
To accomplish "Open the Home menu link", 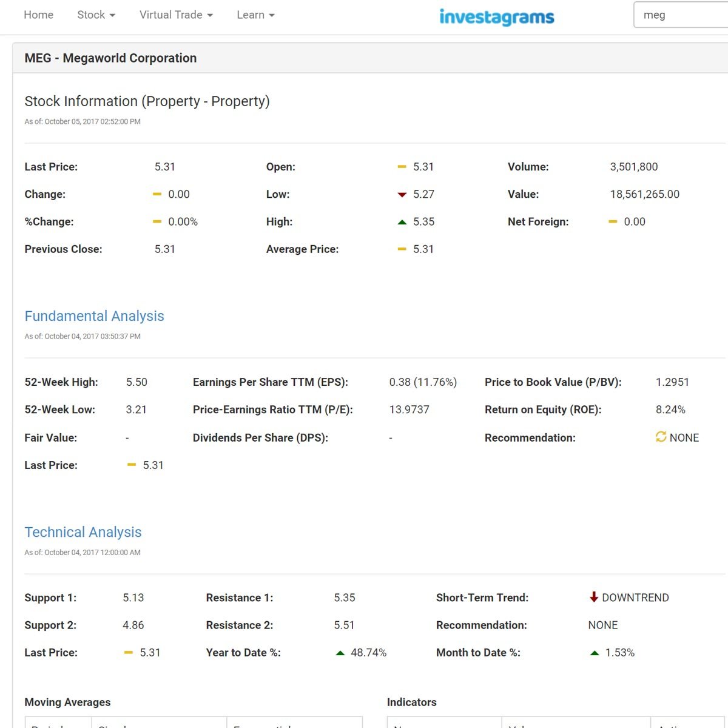I will click(x=38, y=15).
